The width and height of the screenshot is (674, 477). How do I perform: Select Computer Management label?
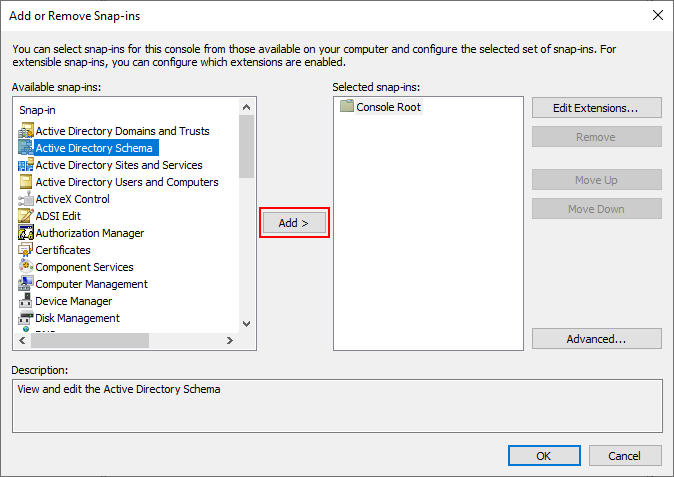pyautogui.click(x=92, y=284)
